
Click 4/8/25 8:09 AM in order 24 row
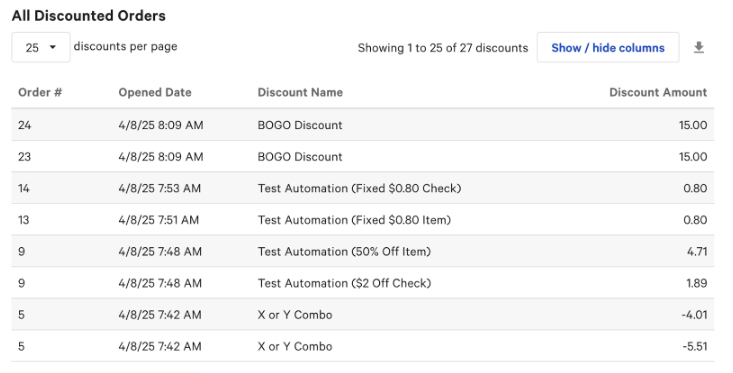161,125
